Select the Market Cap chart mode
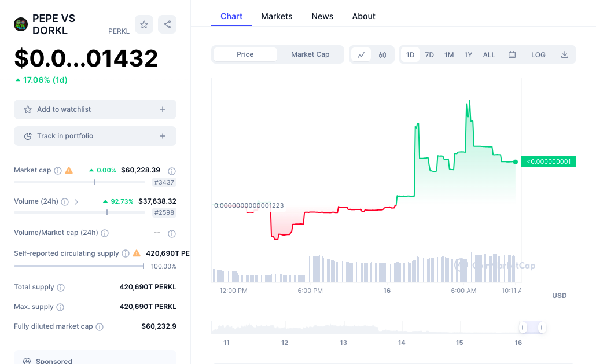Viewport: 596px width, 364px height. click(x=310, y=54)
